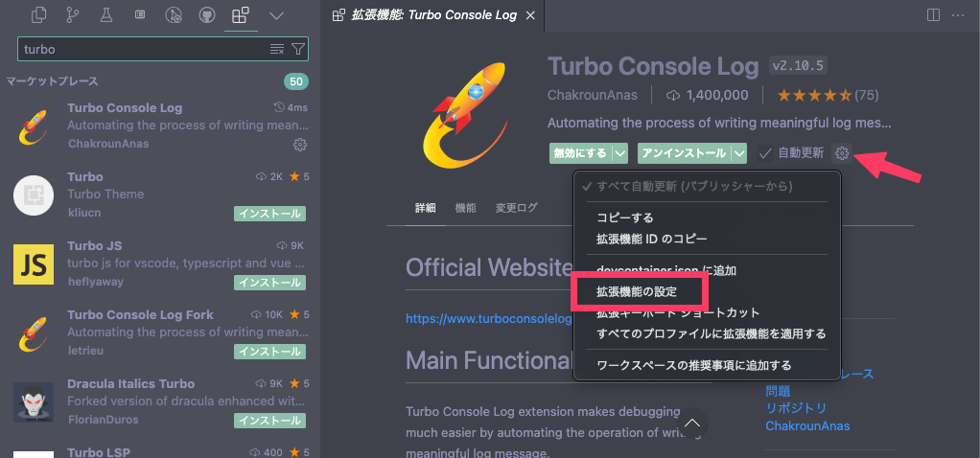980x458 pixels.
Task: Click the アンインストール button
Action: tap(684, 153)
